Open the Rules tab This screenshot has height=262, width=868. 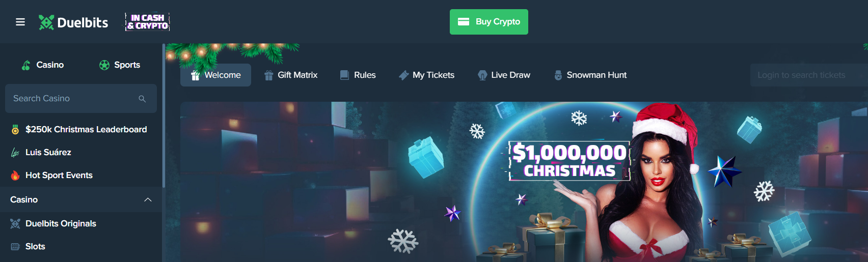coord(358,75)
